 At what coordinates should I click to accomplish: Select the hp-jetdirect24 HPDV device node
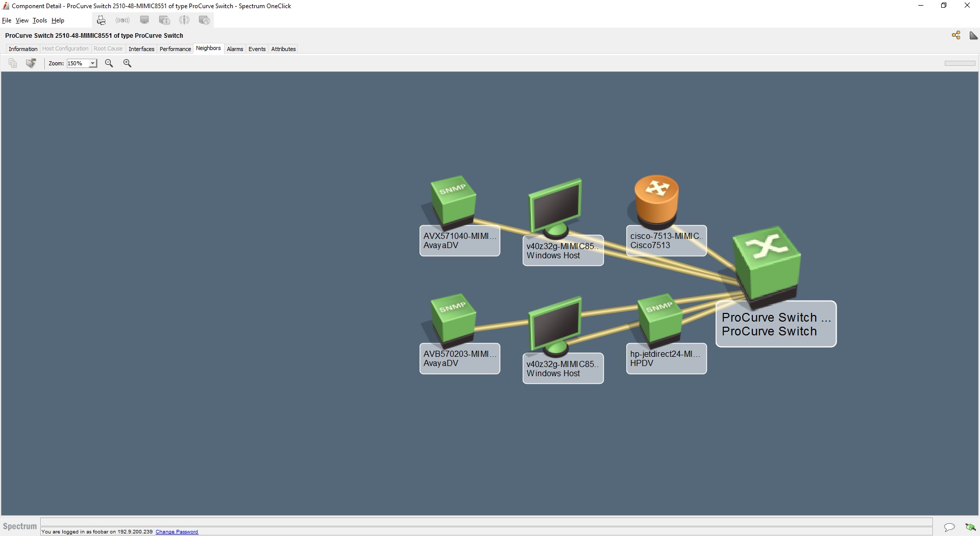point(659,320)
